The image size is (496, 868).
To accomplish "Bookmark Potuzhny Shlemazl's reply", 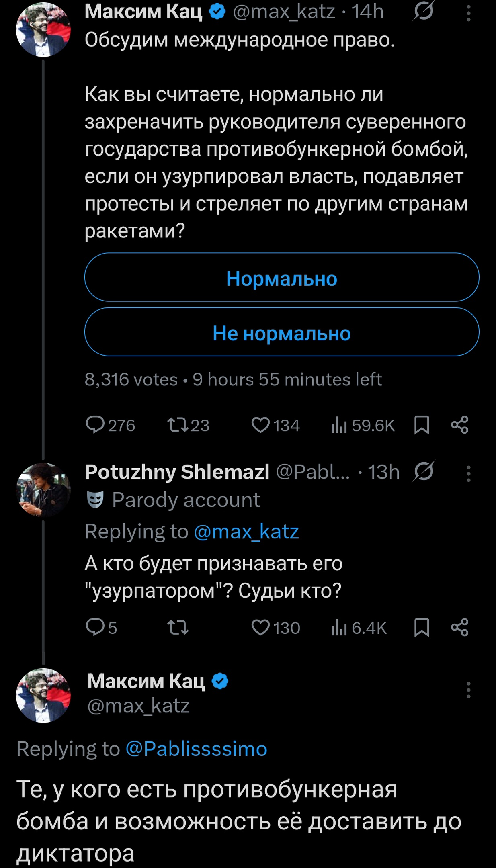I will pyautogui.click(x=422, y=628).
